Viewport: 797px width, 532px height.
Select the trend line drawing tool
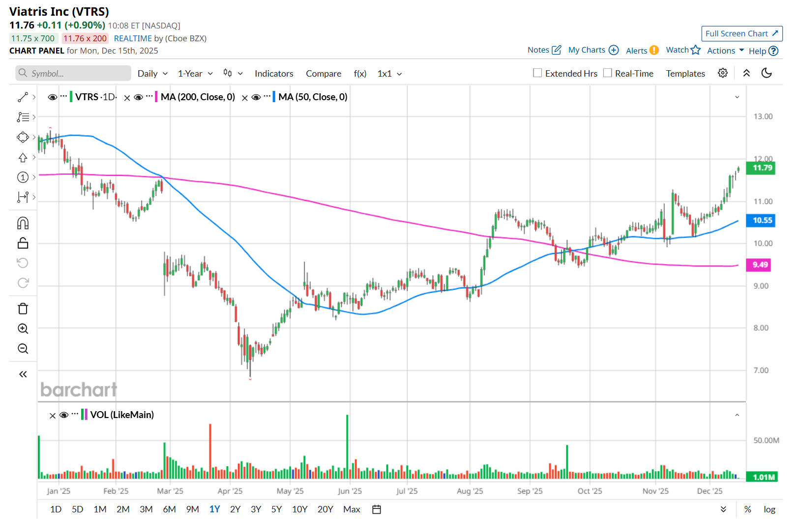[23, 97]
